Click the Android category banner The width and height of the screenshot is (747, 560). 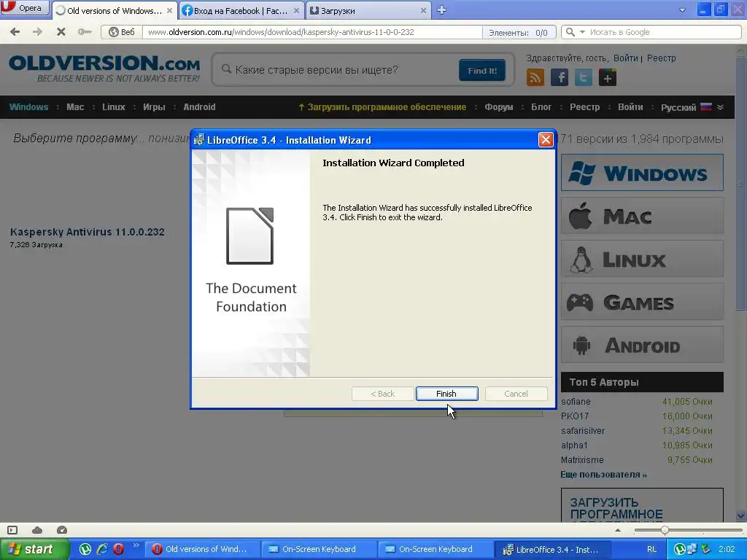coord(642,345)
